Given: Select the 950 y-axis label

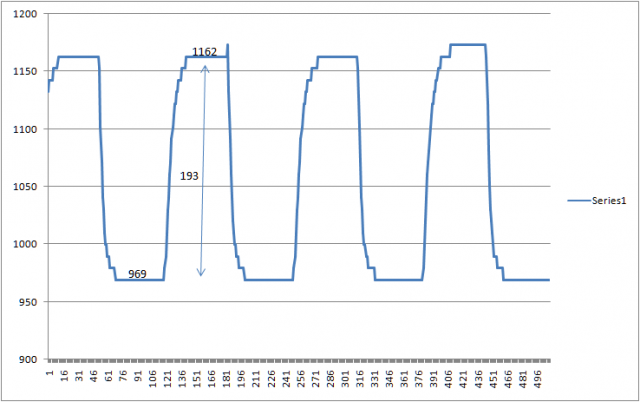Looking at the screenshot, I should coord(25,302).
